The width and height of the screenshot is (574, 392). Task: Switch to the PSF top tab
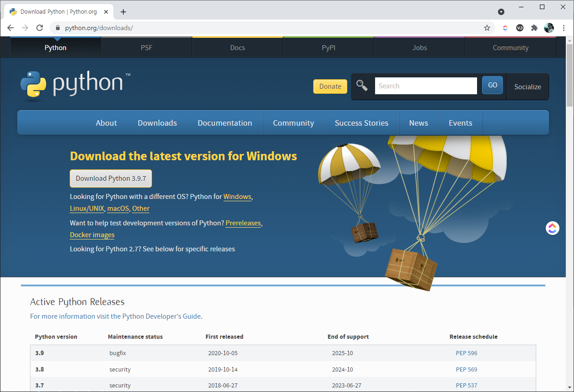(x=147, y=47)
